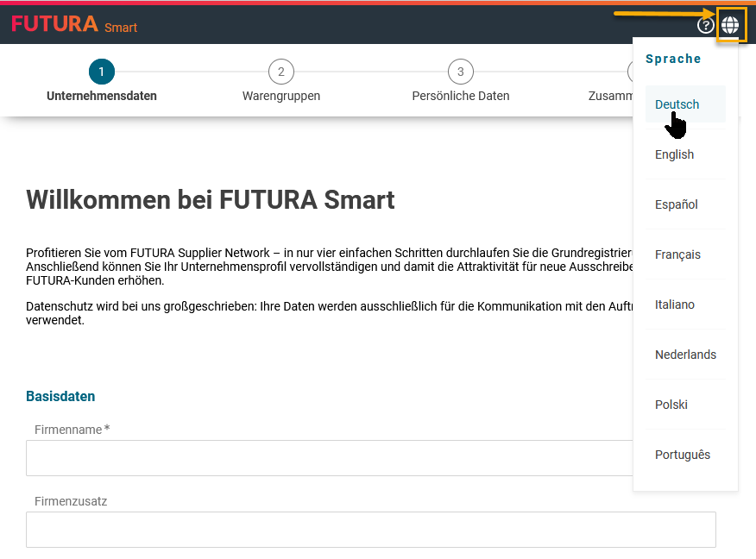Set language to Polski
756x559 pixels.
coord(671,405)
